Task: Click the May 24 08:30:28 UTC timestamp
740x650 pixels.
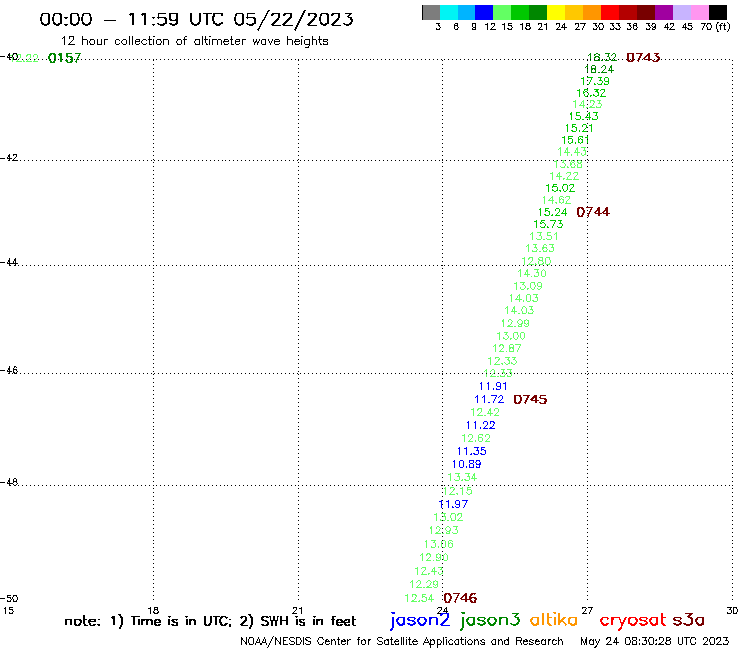Action: (655, 641)
